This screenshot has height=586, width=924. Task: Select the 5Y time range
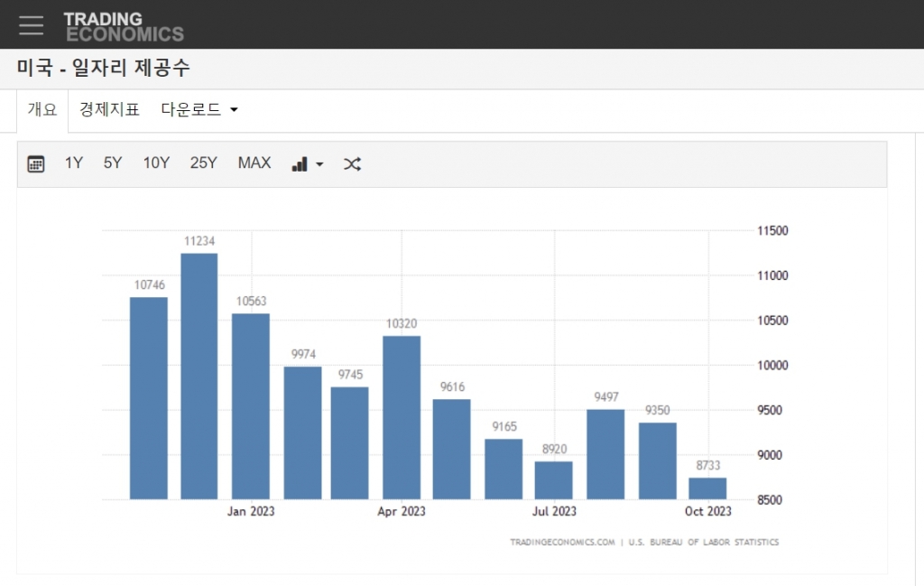click(113, 163)
